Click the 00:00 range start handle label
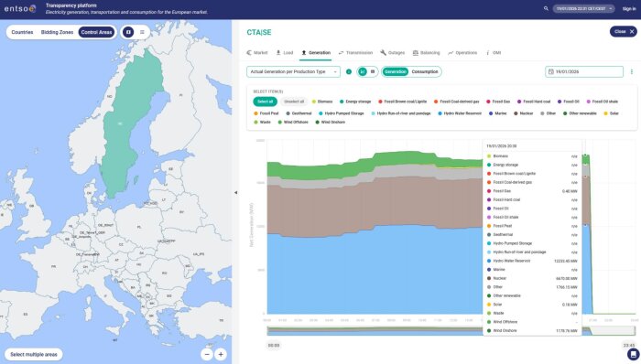641x364 pixels. [274, 345]
